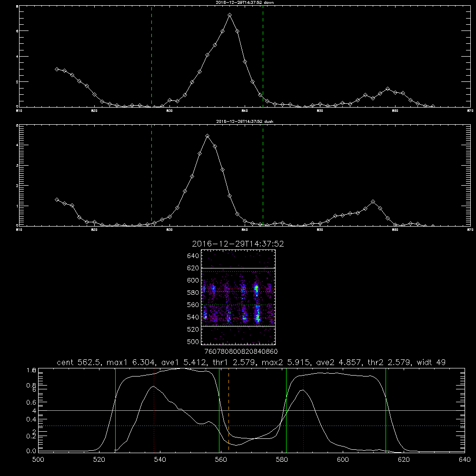Click x-axis label 640 on bottom plot

tap(465, 460)
